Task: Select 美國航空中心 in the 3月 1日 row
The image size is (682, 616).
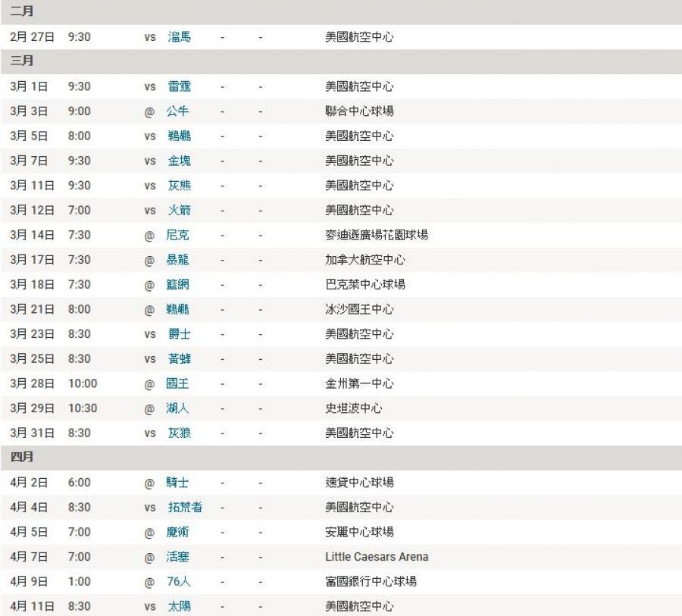Action: [359, 86]
